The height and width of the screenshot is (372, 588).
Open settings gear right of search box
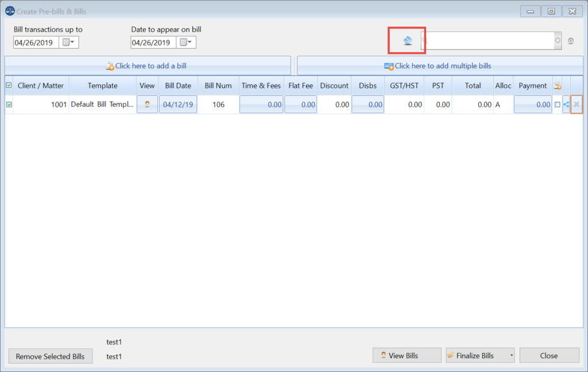(x=571, y=41)
